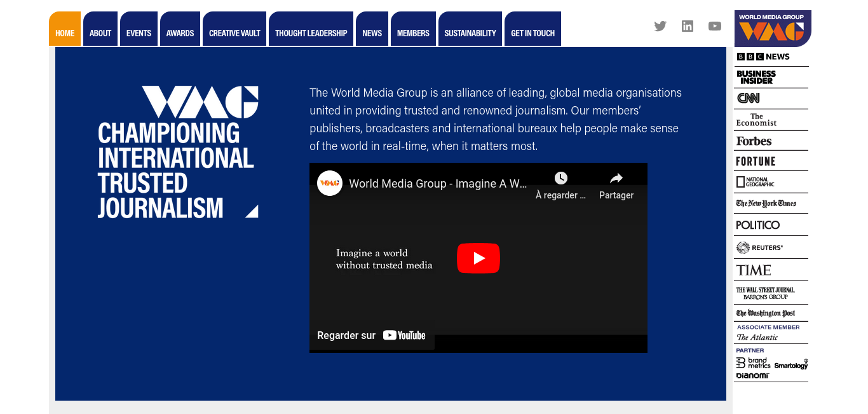Click the World Media Group WMG logo badge
868x414 pixels.
click(x=773, y=29)
